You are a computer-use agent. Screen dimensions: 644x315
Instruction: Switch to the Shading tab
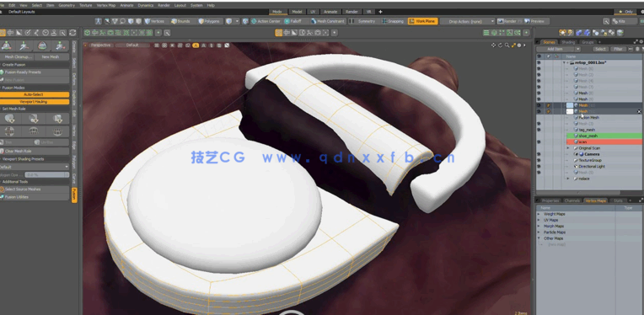click(x=568, y=42)
